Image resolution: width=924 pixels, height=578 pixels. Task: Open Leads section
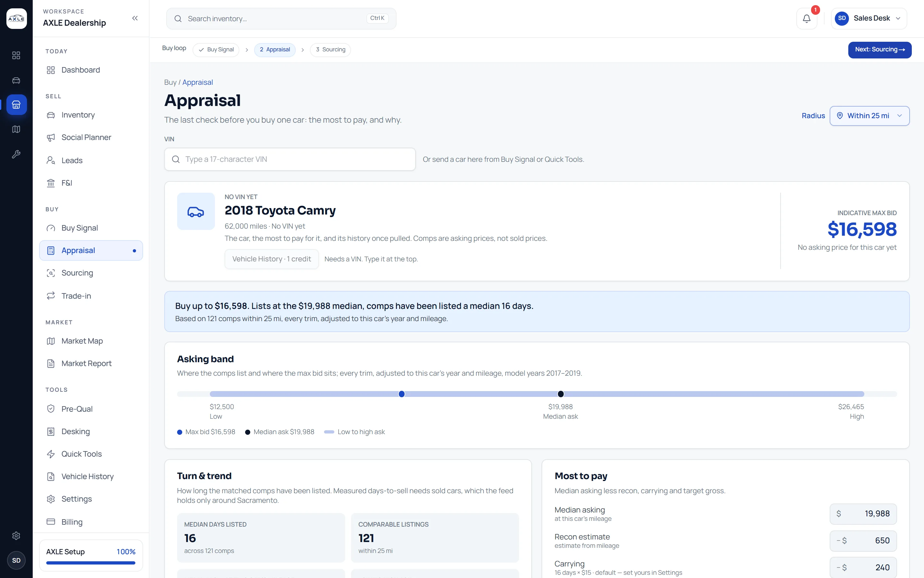pos(91,160)
